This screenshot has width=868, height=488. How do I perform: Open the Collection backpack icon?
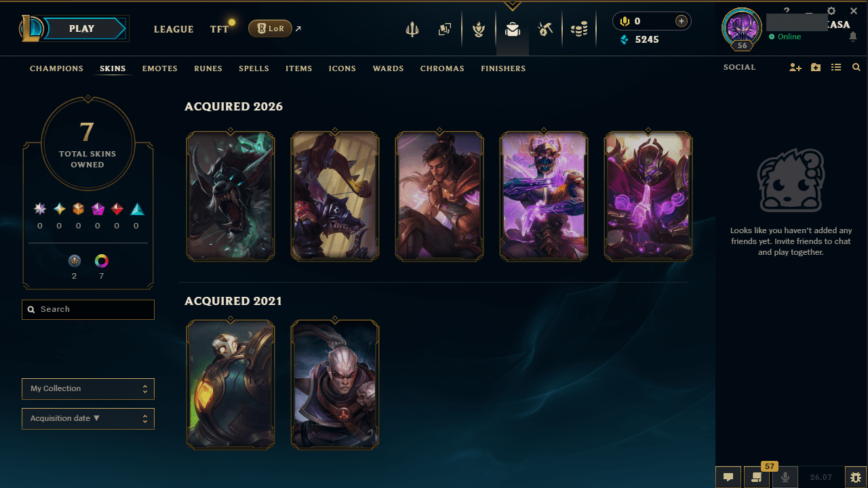[x=513, y=29]
